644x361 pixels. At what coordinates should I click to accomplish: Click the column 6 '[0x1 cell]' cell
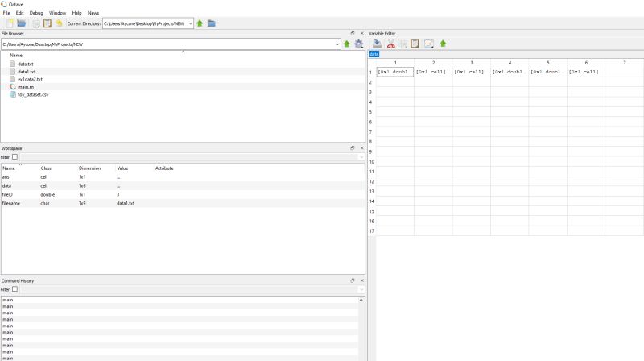[x=586, y=72]
